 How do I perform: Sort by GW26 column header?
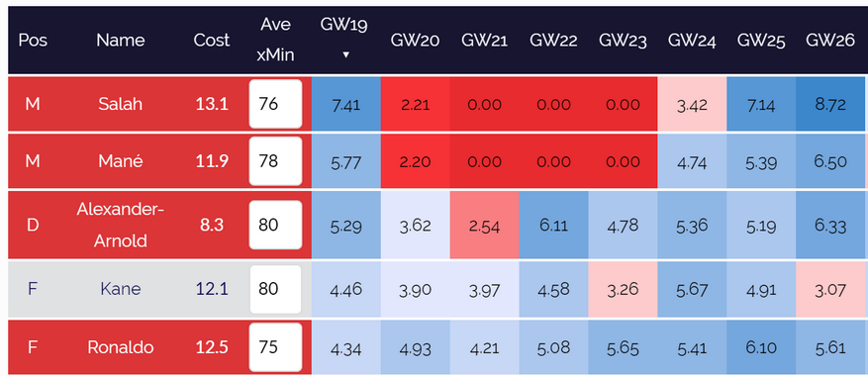click(830, 41)
